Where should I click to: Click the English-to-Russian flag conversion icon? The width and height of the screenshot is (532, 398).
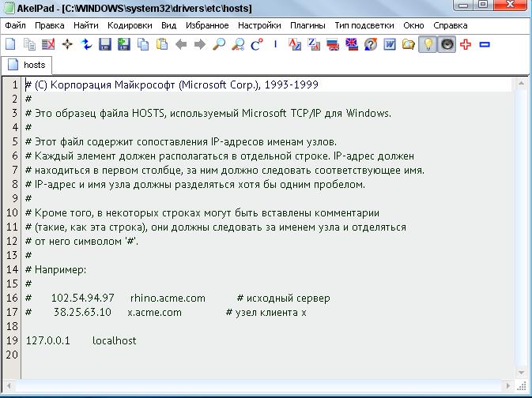[x=352, y=44]
